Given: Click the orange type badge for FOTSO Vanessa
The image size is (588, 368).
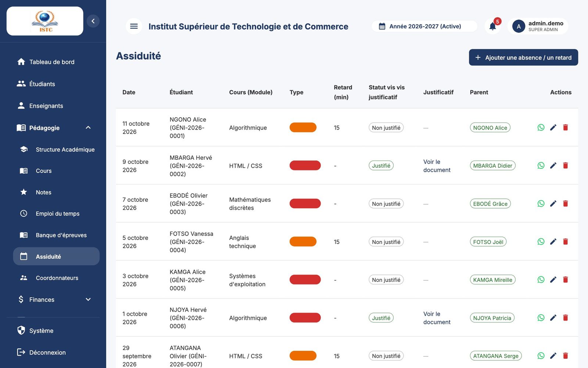Looking at the screenshot, I should point(303,242).
